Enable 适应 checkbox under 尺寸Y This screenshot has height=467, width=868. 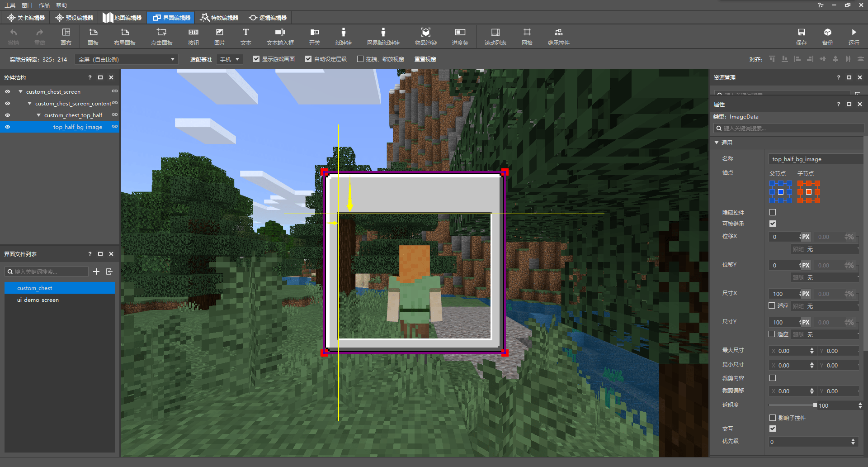(x=772, y=334)
